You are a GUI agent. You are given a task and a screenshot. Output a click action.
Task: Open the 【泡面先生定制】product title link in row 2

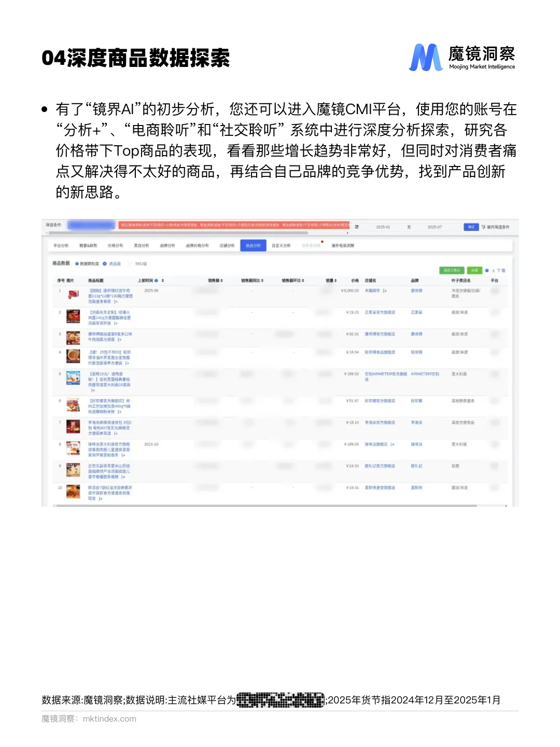click(109, 317)
